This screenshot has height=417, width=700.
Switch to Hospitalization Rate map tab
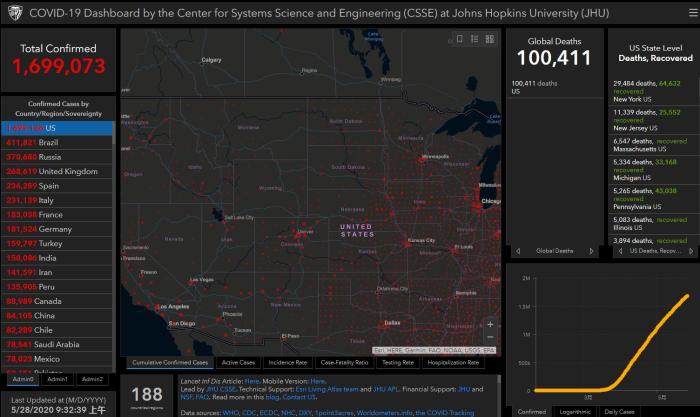coord(453,363)
